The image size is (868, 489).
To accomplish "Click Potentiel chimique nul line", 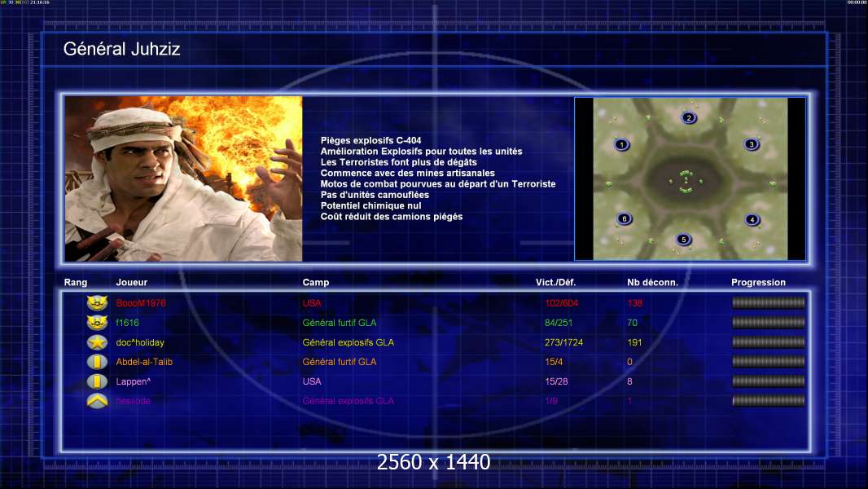I will click(370, 205).
